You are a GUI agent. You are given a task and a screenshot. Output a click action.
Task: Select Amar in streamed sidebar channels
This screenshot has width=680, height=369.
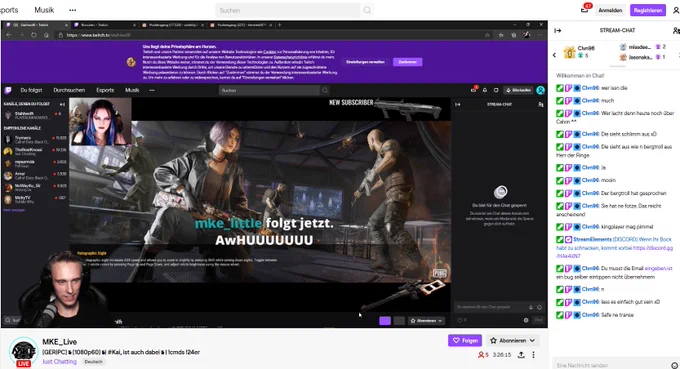click(35, 176)
